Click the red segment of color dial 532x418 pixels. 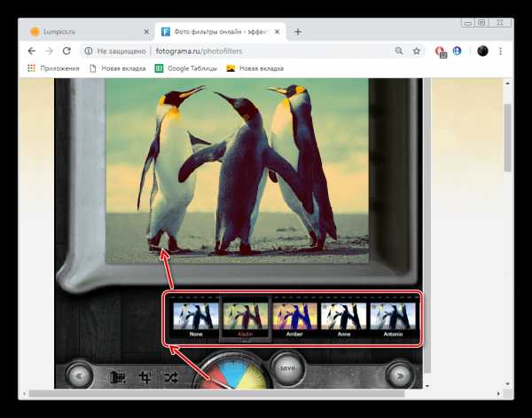(x=215, y=380)
